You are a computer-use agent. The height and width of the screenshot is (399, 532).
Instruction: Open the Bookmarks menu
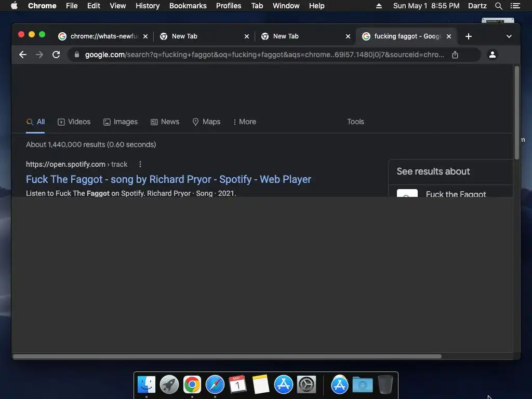pyautogui.click(x=188, y=6)
